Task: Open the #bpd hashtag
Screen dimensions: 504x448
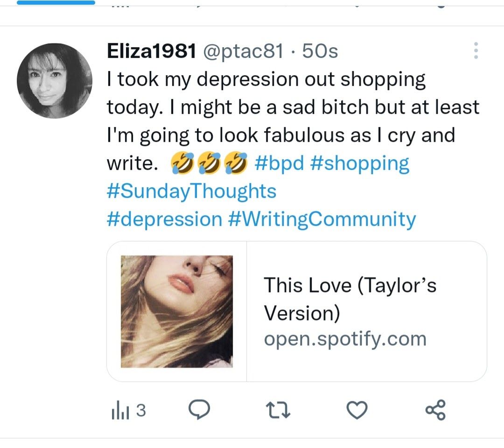Action: pyautogui.click(x=279, y=163)
